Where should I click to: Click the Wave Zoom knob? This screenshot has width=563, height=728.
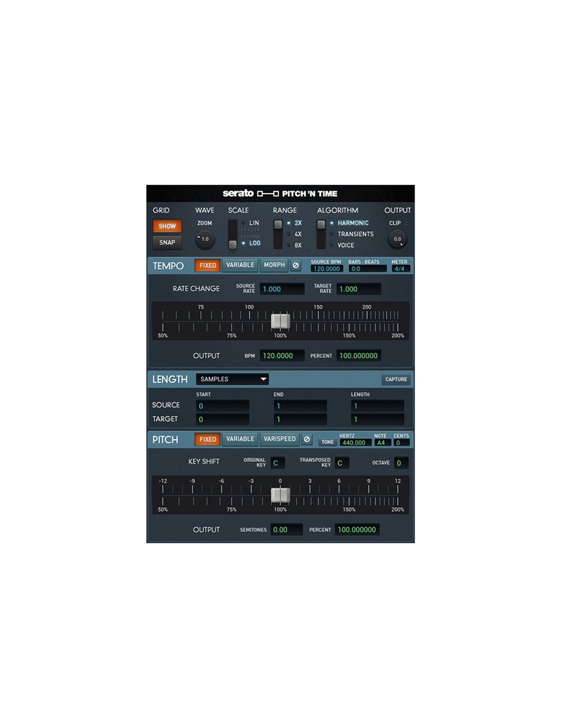(x=205, y=239)
